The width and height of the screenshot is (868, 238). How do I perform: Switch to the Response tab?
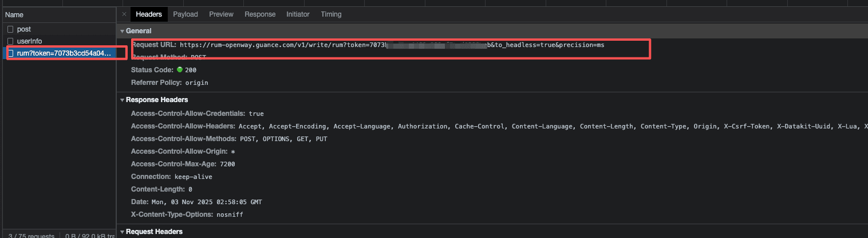[260, 14]
